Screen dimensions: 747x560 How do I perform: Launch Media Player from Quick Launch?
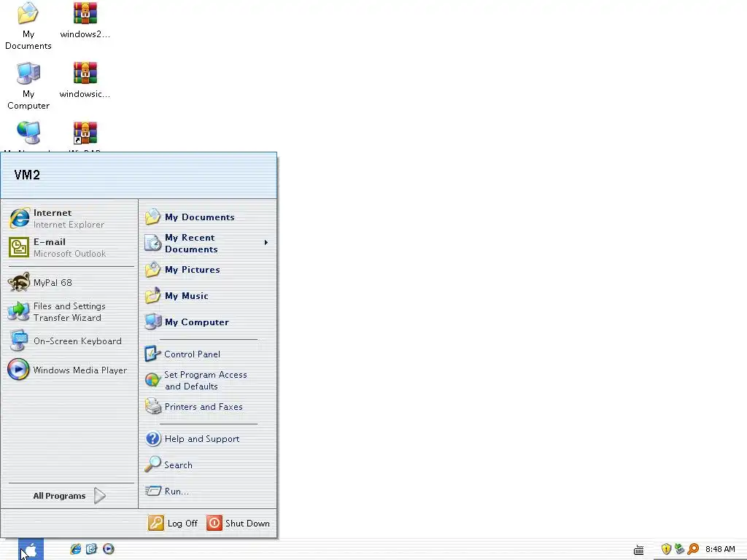109,549
